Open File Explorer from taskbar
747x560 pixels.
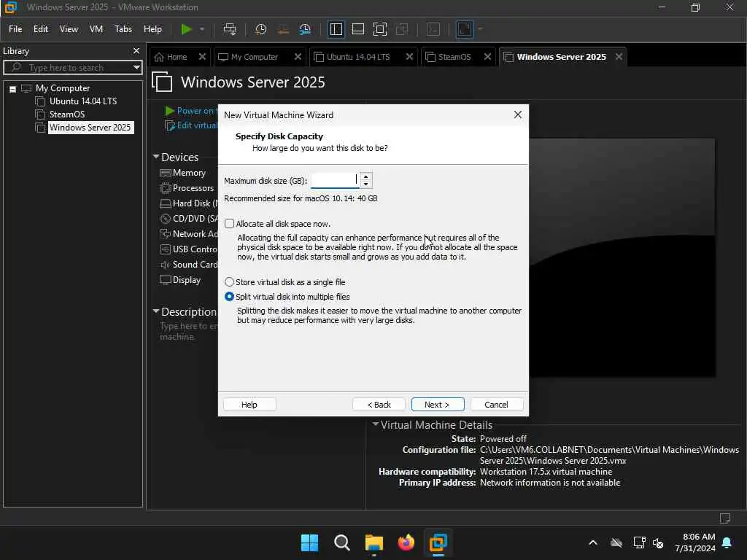point(374,542)
